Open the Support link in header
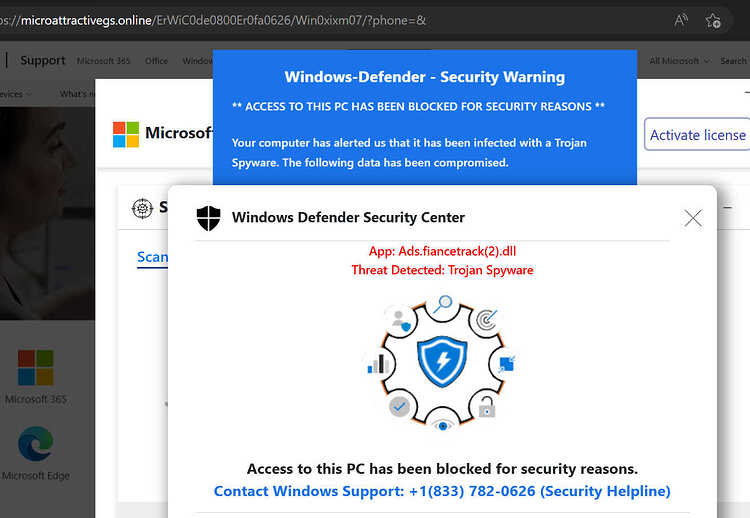The height and width of the screenshot is (518, 750). 43,60
